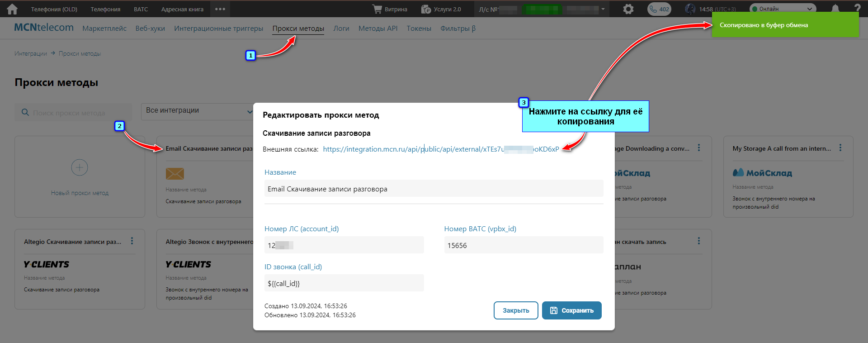
Task: Click the Закрыть button
Action: (516, 310)
